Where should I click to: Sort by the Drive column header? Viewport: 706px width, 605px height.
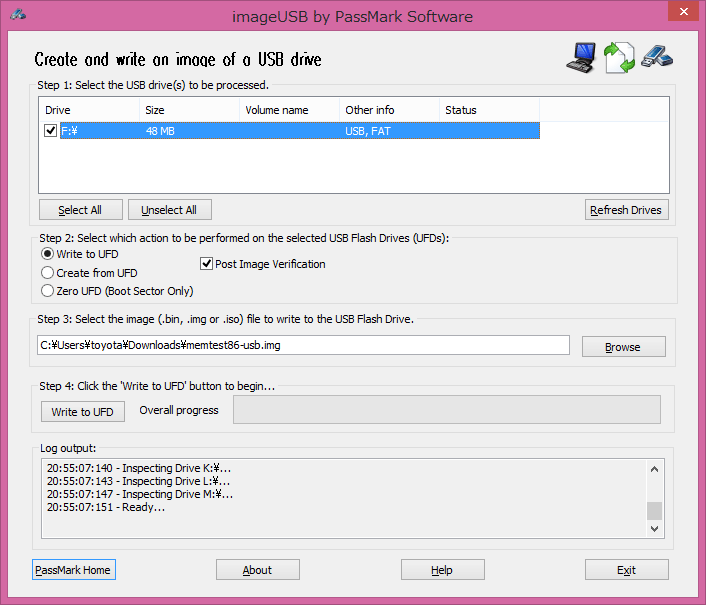click(89, 110)
